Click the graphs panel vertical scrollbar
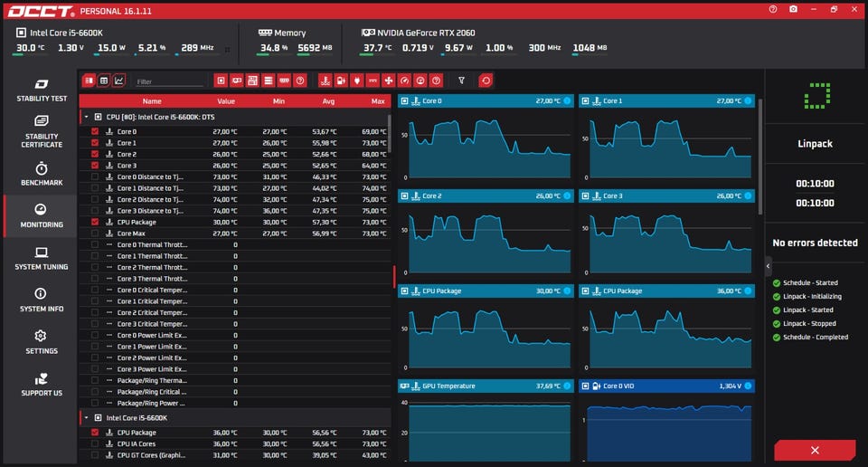This screenshot has height=467, width=868. (760, 157)
